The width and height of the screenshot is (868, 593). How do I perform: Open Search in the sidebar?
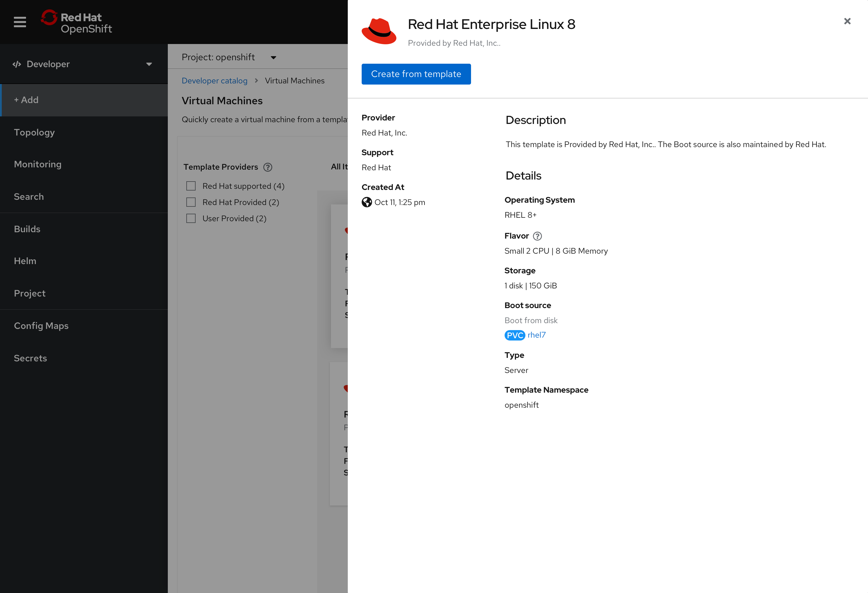tap(84, 197)
